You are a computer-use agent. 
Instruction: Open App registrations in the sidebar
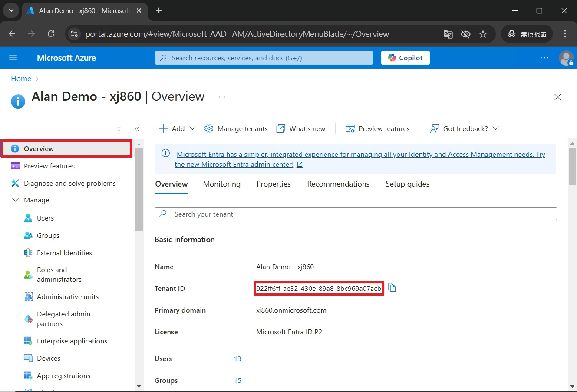[x=63, y=376]
